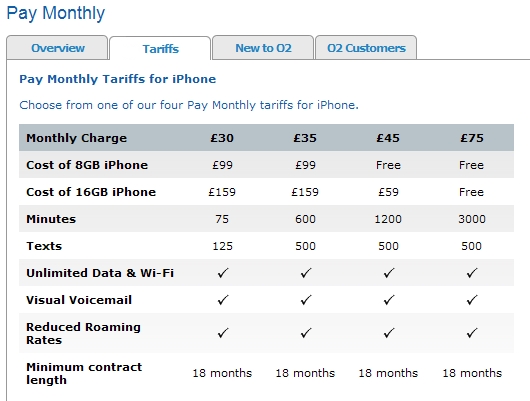Select the Tariffs tab
530x401 pixels.
(160, 49)
